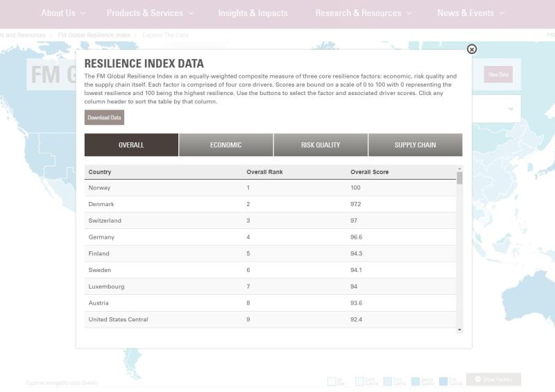Switch to the SUPPLY CHAIN tab

tap(415, 145)
